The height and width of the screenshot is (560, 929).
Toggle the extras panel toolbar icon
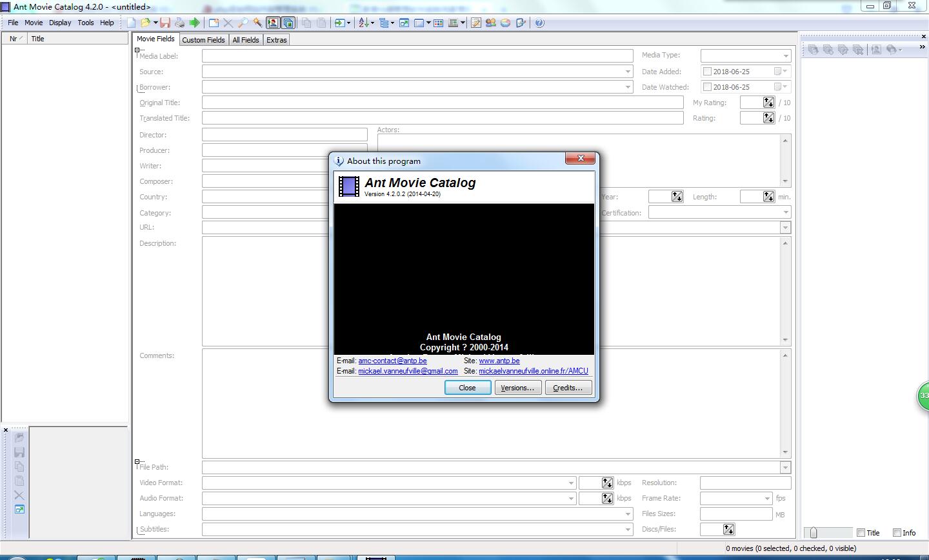click(x=288, y=23)
